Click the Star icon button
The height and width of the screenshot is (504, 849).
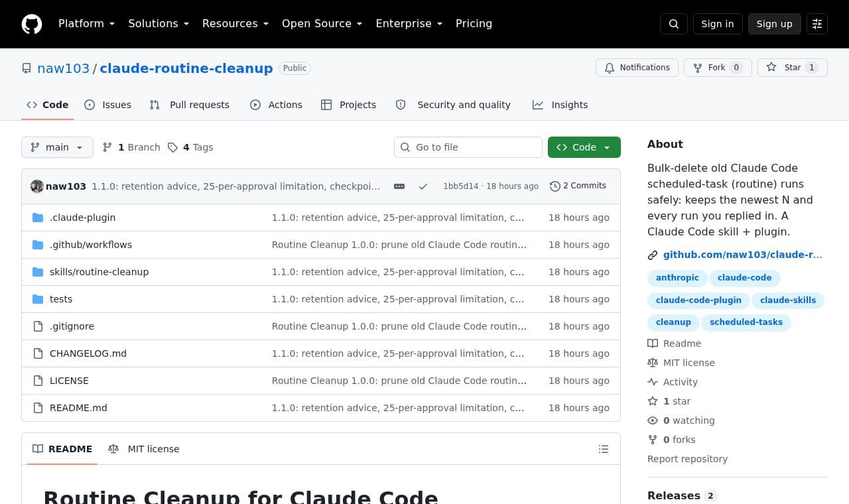pos(793,68)
